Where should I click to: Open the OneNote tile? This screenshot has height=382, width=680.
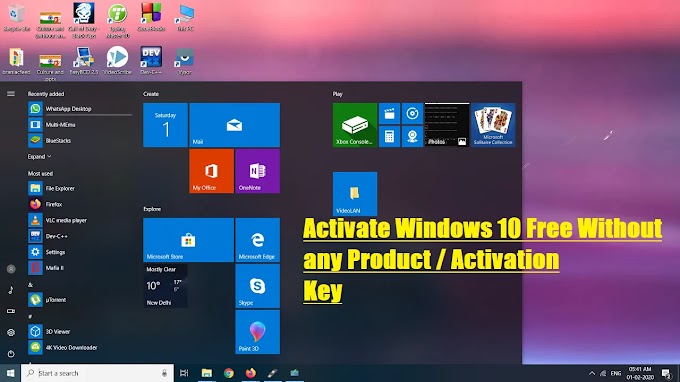[258, 171]
